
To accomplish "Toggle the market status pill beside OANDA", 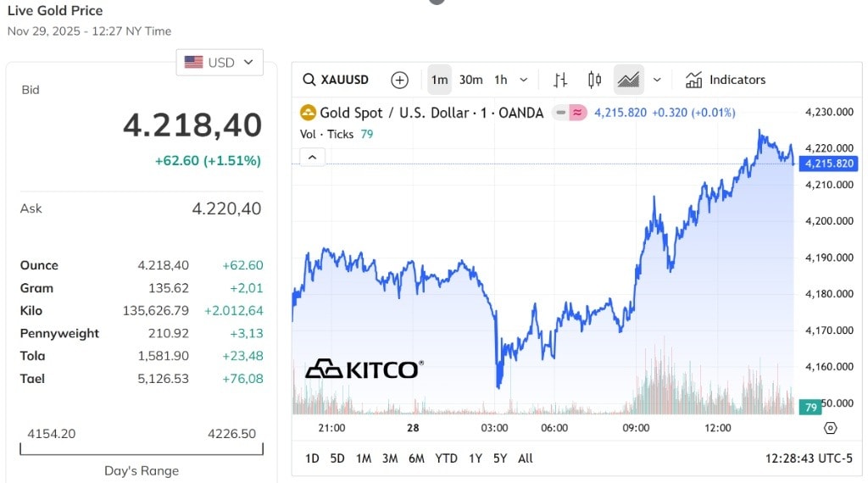I will point(569,113).
